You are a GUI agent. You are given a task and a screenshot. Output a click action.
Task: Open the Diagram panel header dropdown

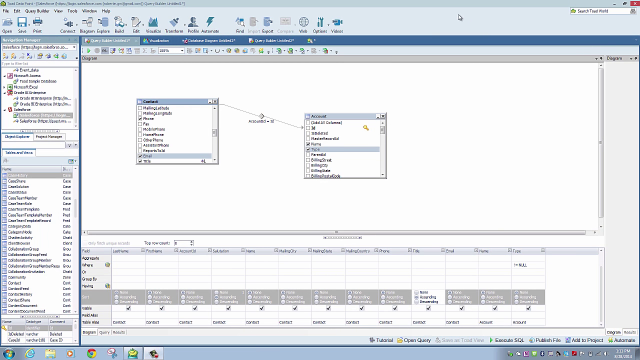(x=597, y=59)
